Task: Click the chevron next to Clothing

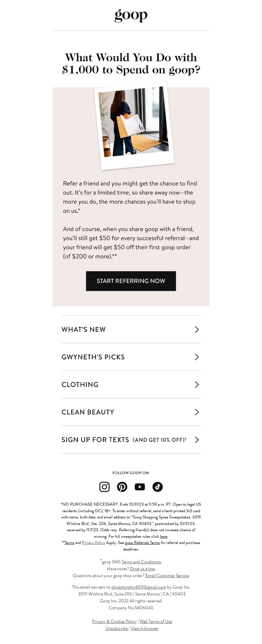Action: coord(197,385)
